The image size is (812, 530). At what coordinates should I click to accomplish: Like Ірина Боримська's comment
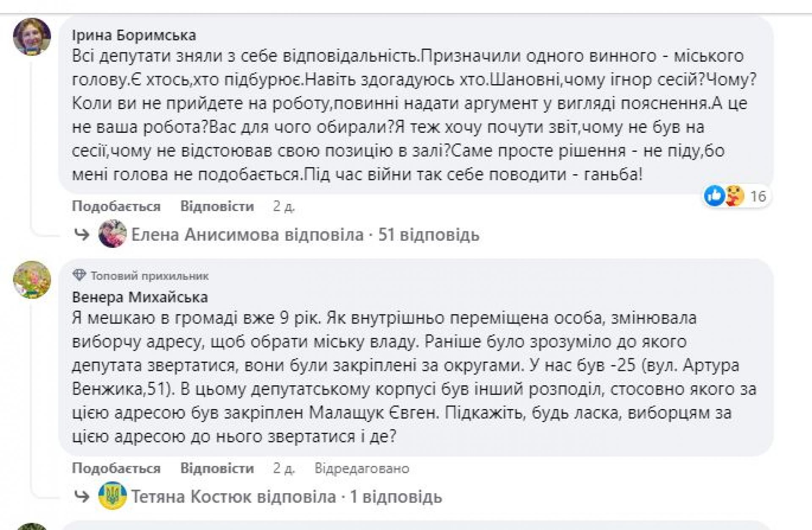coord(116,206)
